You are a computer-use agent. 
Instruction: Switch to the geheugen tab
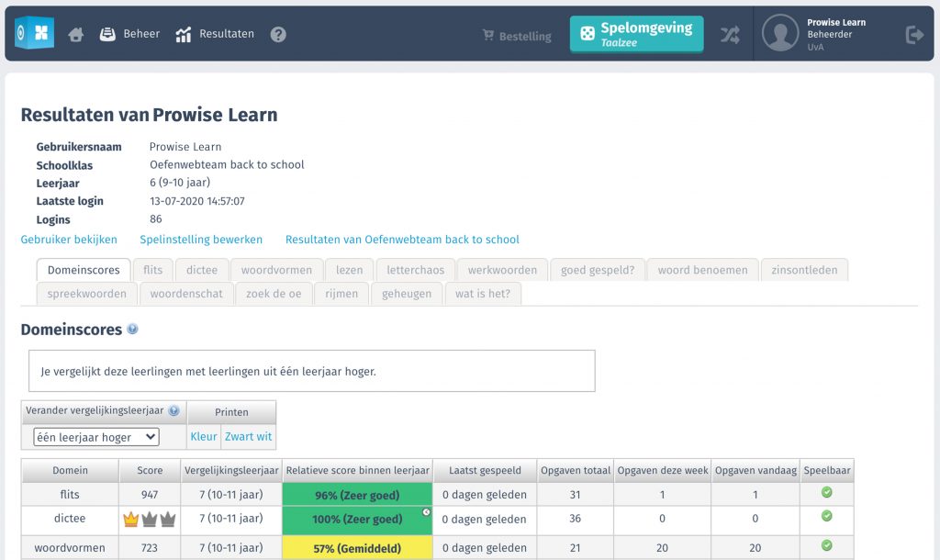tap(407, 294)
